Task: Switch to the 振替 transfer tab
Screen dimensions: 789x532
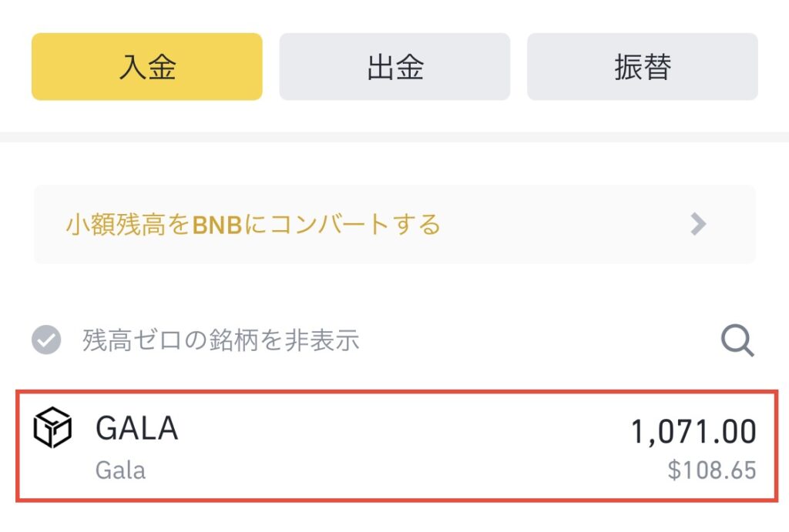Action: pos(643,66)
